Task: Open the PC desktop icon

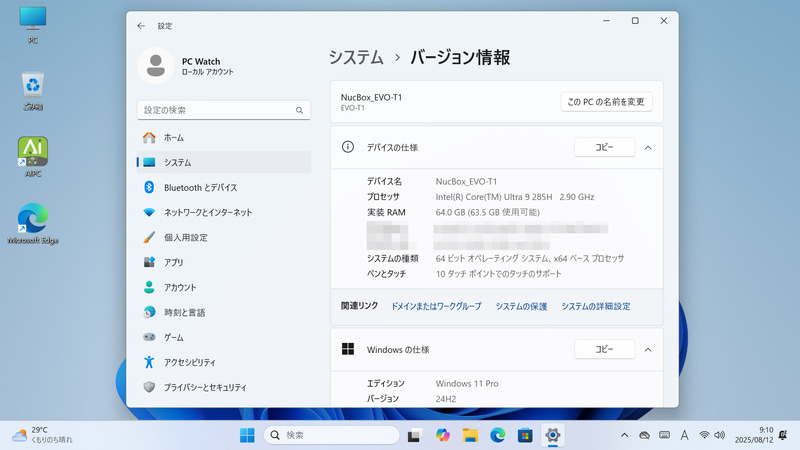Action: [33, 24]
